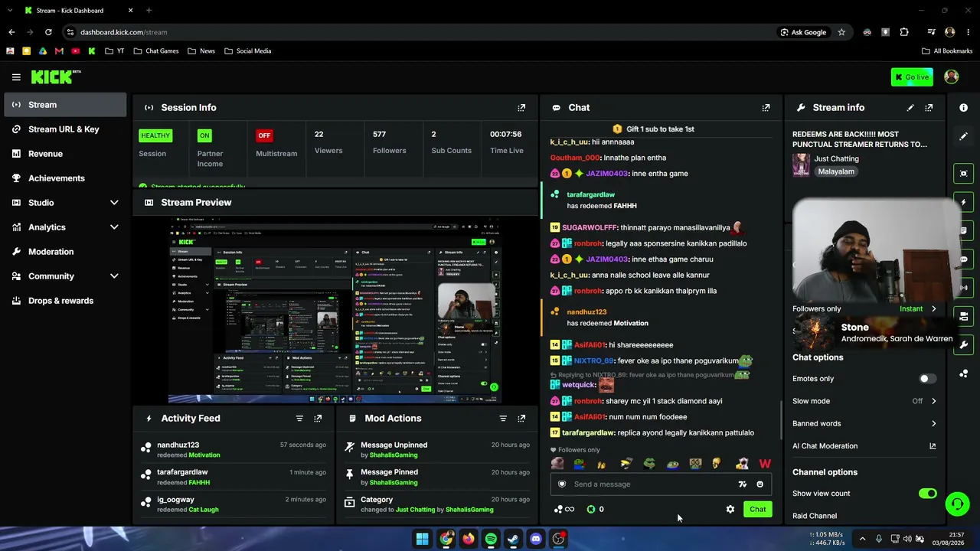Select Stream in the sidebar
Image resolution: width=980 pixels, height=551 pixels.
(x=65, y=105)
